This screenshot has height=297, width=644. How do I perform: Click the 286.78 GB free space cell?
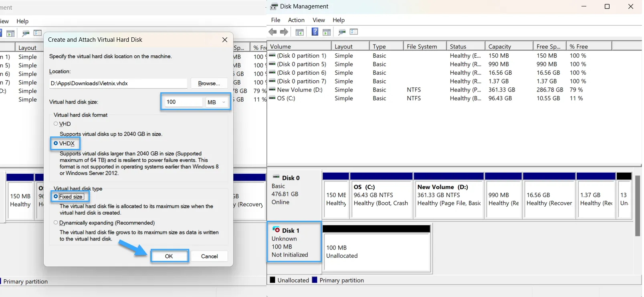click(550, 90)
